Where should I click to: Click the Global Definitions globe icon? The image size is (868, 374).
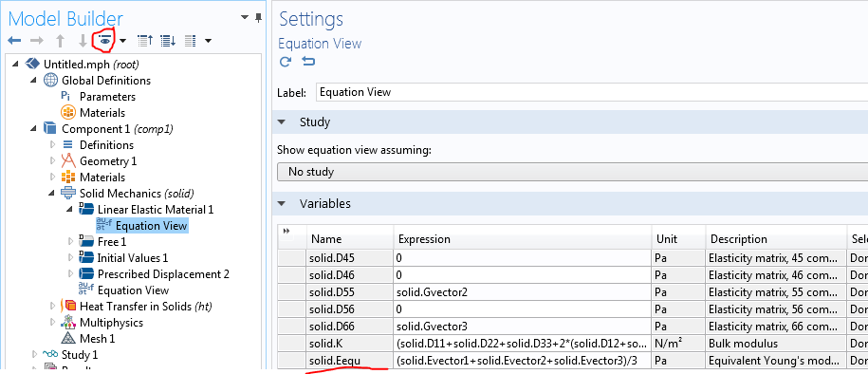click(x=50, y=81)
